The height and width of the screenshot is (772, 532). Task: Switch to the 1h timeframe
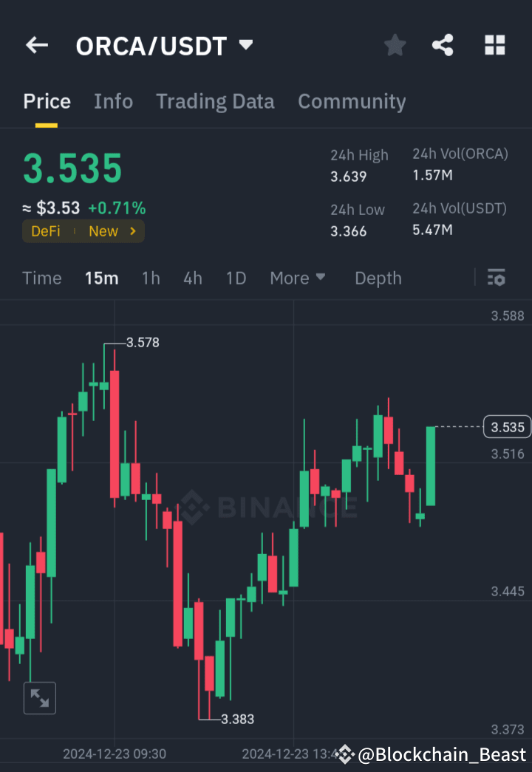pyautogui.click(x=151, y=278)
